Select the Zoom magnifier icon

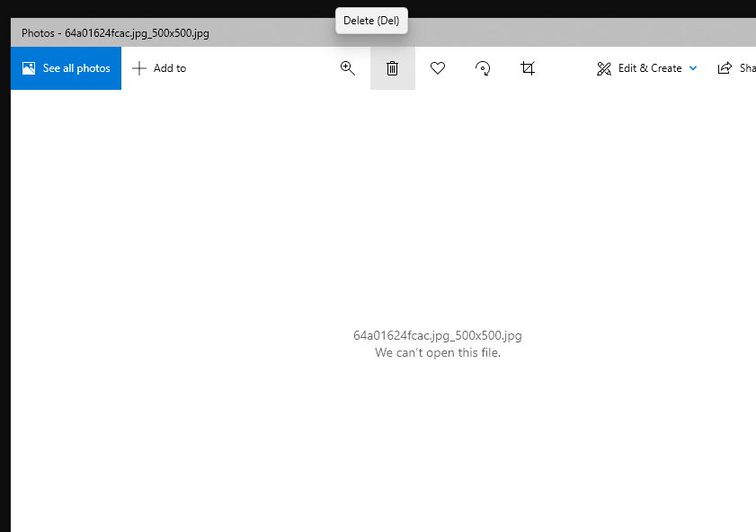[347, 67]
